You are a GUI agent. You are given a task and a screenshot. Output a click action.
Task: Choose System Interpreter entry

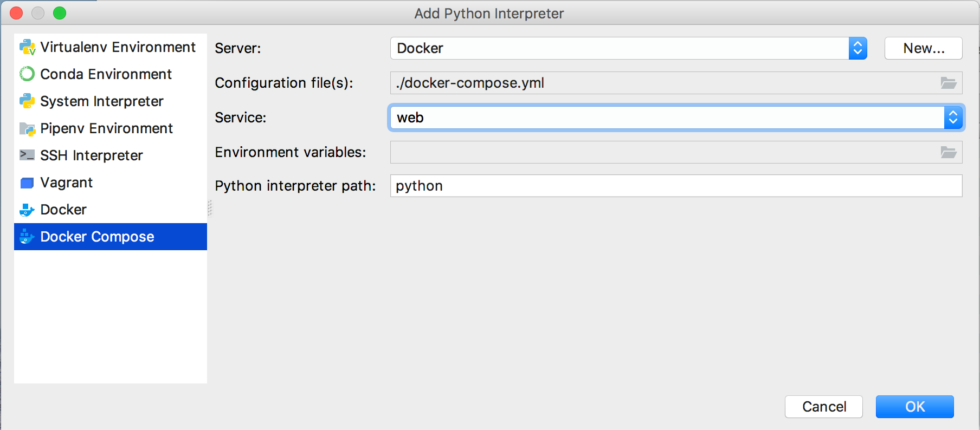111,101
